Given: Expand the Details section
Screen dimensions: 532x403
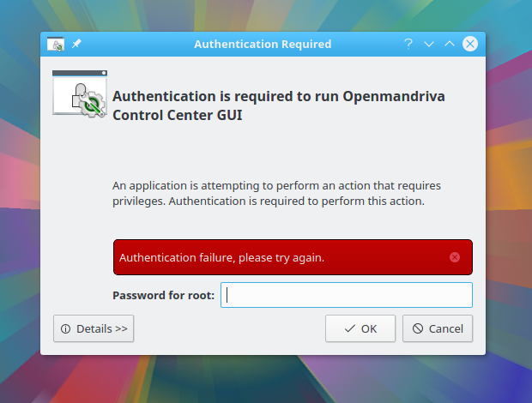Looking at the screenshot, I should [94, 328].
